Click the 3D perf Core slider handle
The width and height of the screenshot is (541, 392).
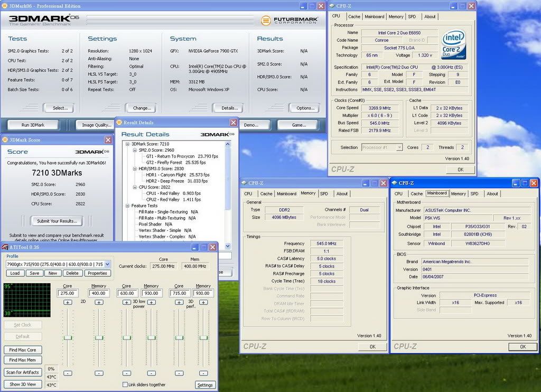(179, 338)
